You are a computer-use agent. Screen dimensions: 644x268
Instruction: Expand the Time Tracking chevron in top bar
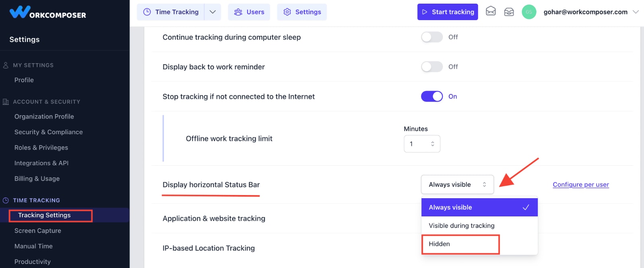tap(213, 12)
